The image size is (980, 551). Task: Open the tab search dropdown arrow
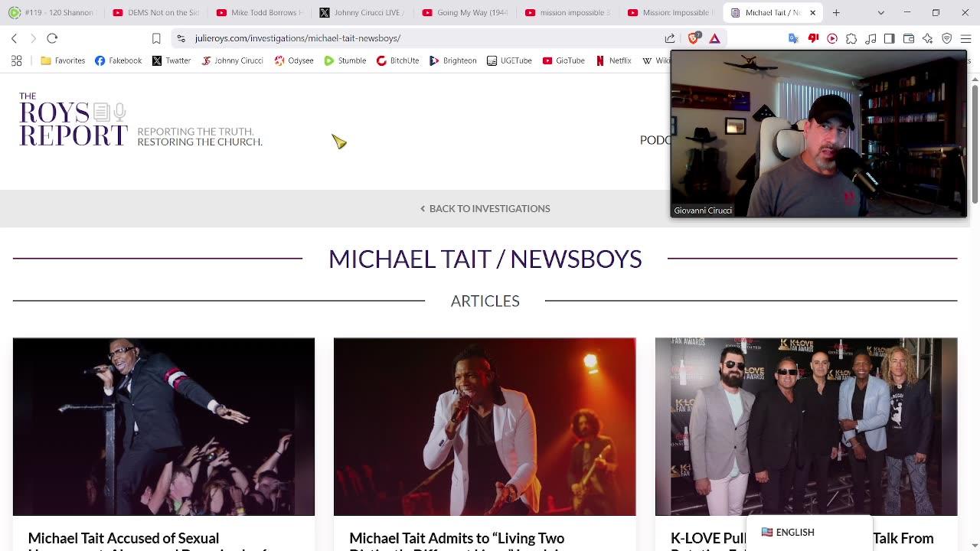[x=880, y=12]
